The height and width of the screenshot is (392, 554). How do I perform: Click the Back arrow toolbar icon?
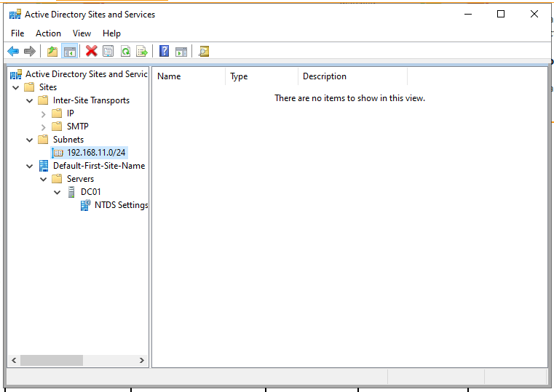click(x=13, y=51)
